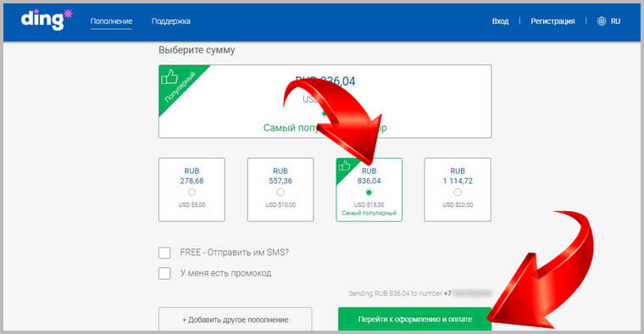Click the ding logo in header

(x=47, y=19)
